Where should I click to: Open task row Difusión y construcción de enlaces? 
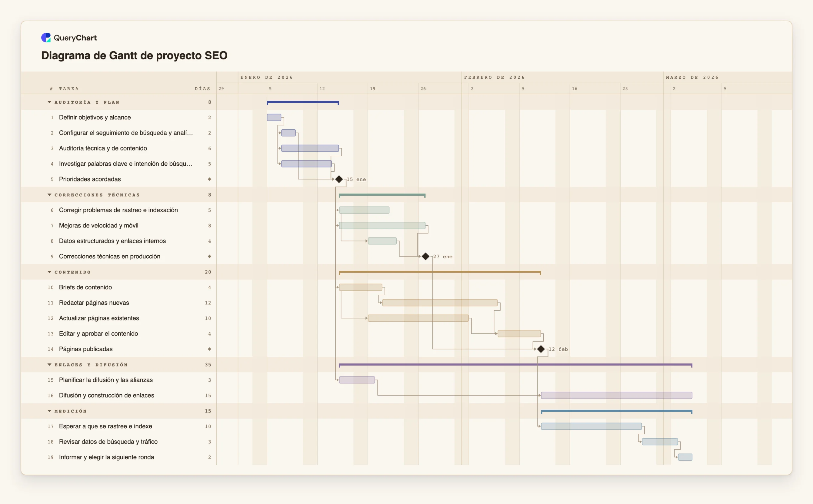[x=119, y=395]
